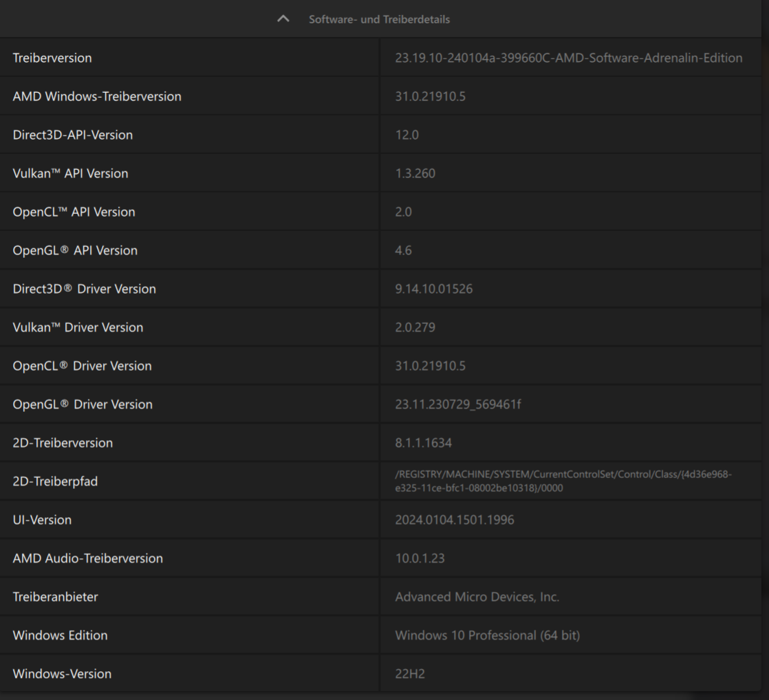This screenshot has width=769, height=700.
Task: Select the Treiberversion value text
Action: click(568, 58)
